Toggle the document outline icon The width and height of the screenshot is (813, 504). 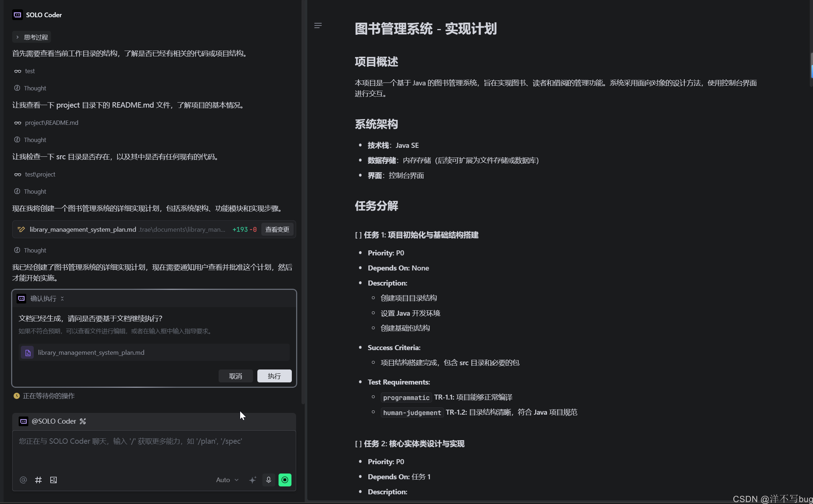318,25
